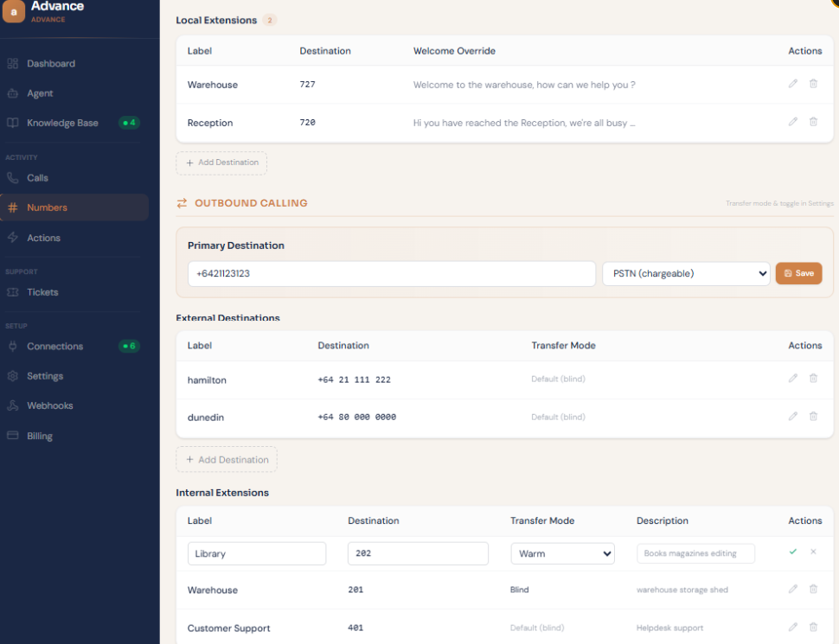Open the Webhooks setup page
The height and width of the screenshot is (644, 839).
tap(49, 405)
